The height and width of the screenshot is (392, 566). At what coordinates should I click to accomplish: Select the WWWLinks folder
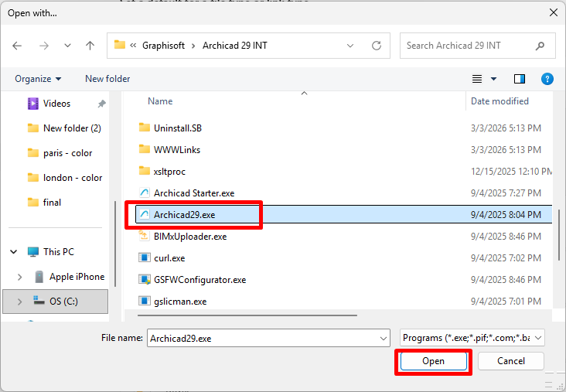coord(177,150)
